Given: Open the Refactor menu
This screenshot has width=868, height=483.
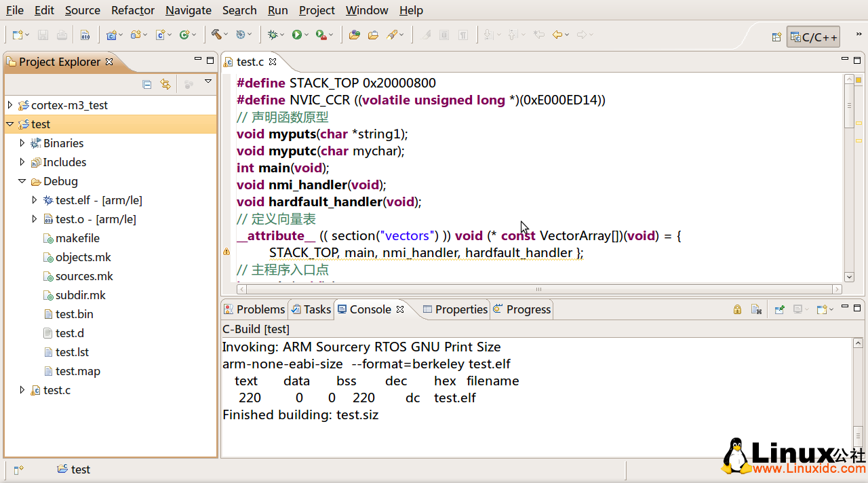Looking at the screenshot, I should point(133,10).
